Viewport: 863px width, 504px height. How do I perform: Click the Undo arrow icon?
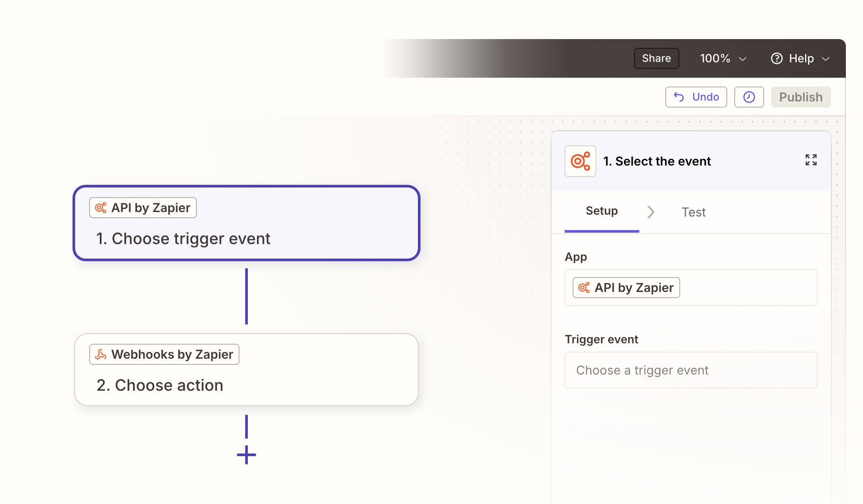coord(678,97)
